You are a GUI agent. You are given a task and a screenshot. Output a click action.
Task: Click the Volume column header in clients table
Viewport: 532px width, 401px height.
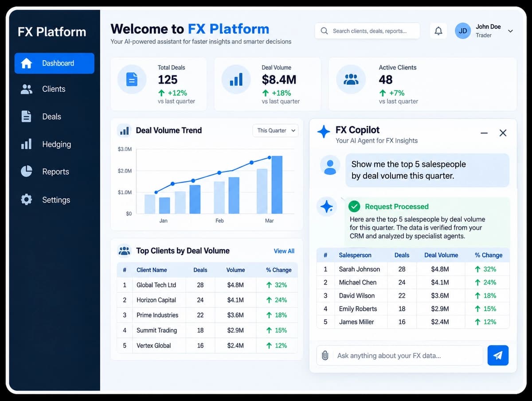235,270
